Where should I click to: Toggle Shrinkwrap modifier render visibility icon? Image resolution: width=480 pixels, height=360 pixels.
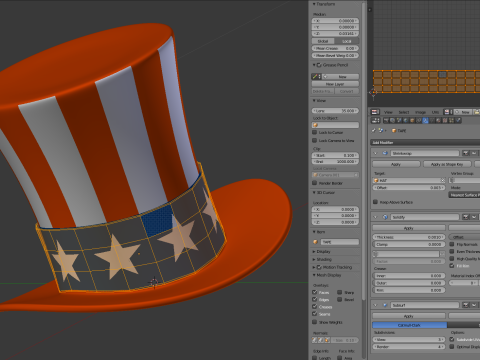pyautogui.click(x=465, y=153)
